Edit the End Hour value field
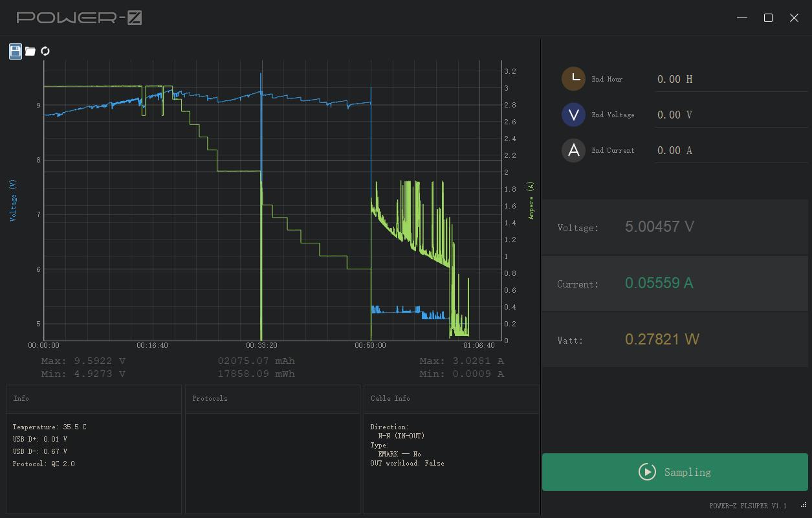This screenshot has width=812, height=518. point(731,79)
